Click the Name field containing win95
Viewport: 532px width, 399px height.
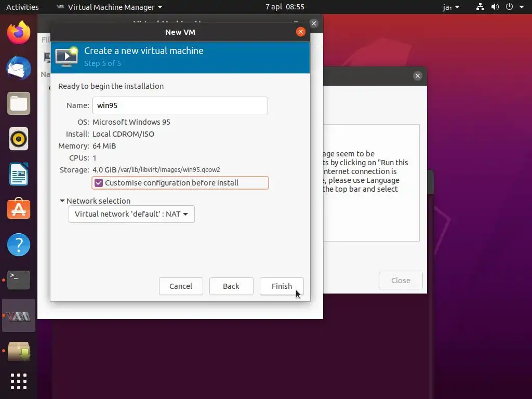(180, 105)
